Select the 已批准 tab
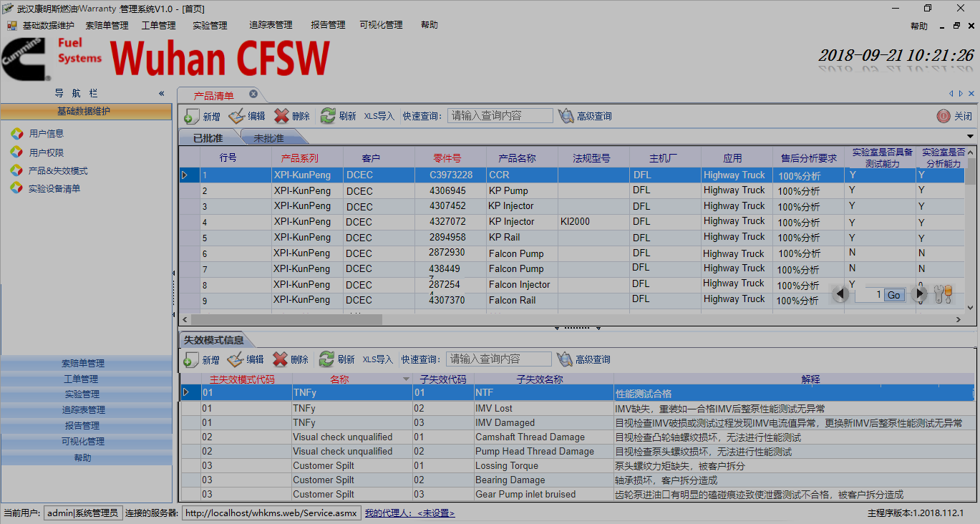The width and height of the screenshot is (980, 524). (208, 138)
